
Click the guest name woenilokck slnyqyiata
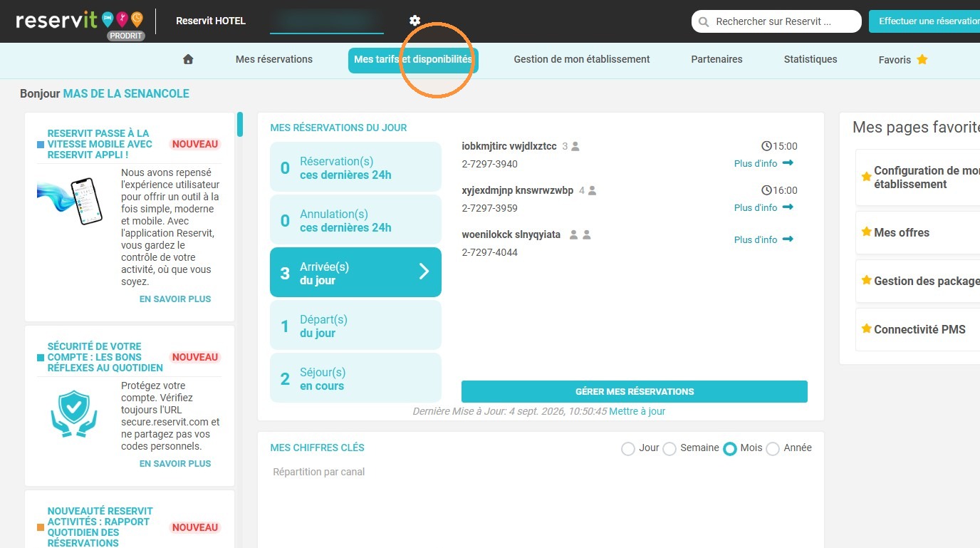coord(511,234)
